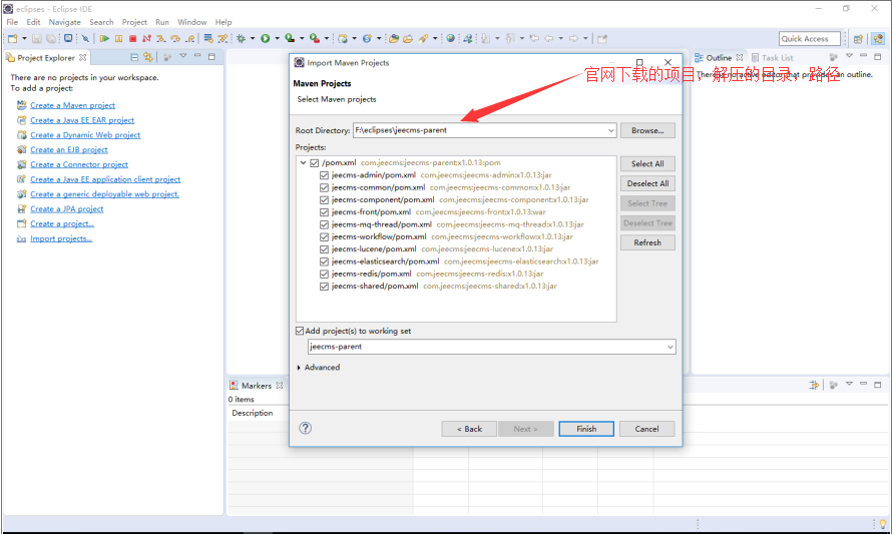Open the New wizard dropdown arrow
The width and height of the screenshot is (893, 534).
pyautogui.click(x=24, y=39)
